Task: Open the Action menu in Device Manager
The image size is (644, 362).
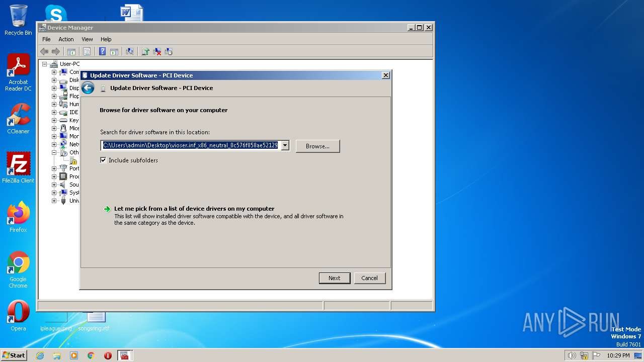Action: (66, 39)
